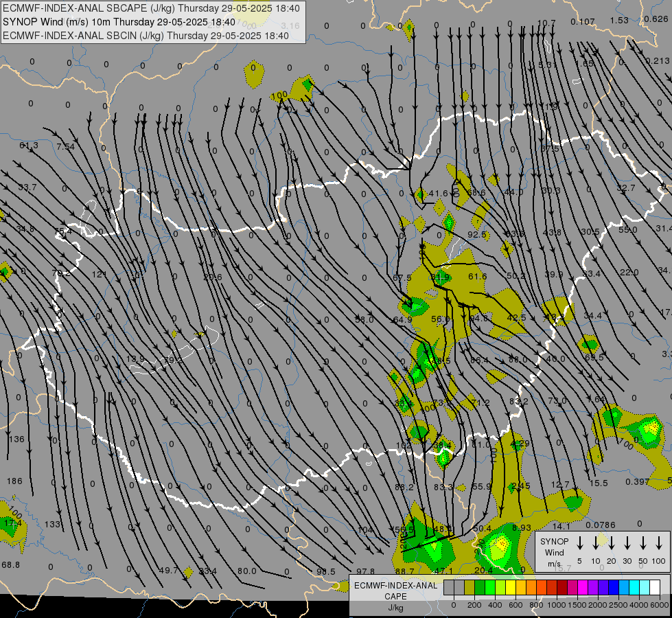Click the map value 20.6
The image size is (672, 618).
(x=213, y=277)
